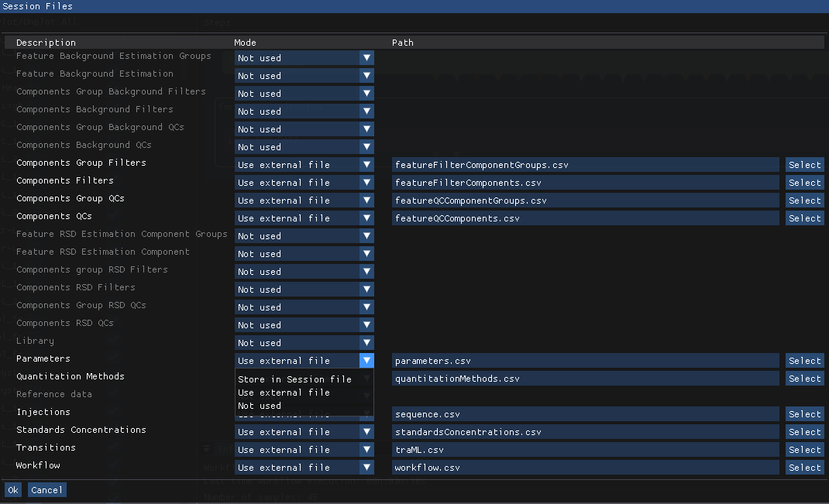
Task: Open Components group RSD Filters mode dropdown
Action: click(x=304, y=272)
